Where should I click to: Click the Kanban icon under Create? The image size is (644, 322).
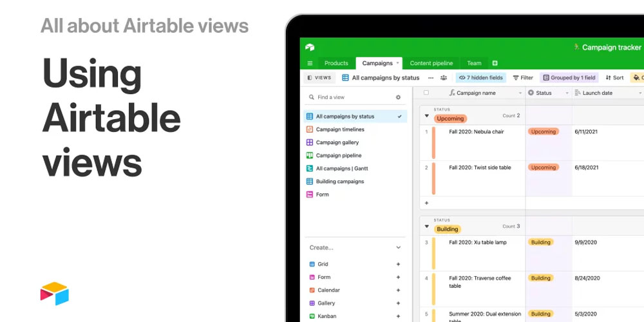tap(312, 316)
